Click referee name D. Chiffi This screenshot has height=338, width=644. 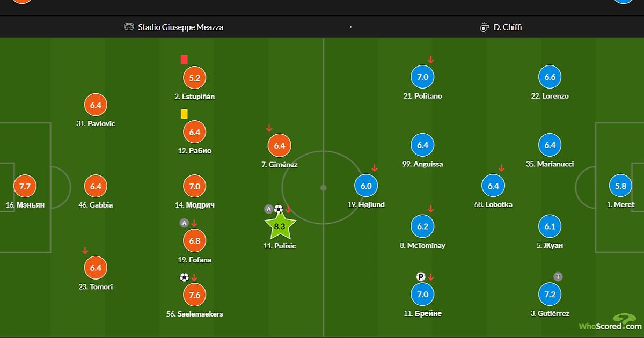[508, 27]
